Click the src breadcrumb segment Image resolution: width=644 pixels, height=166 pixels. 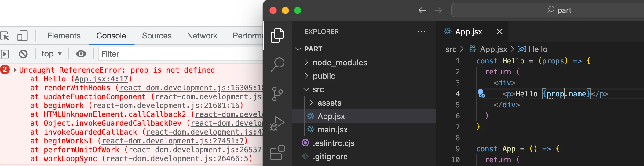(451, 49)
